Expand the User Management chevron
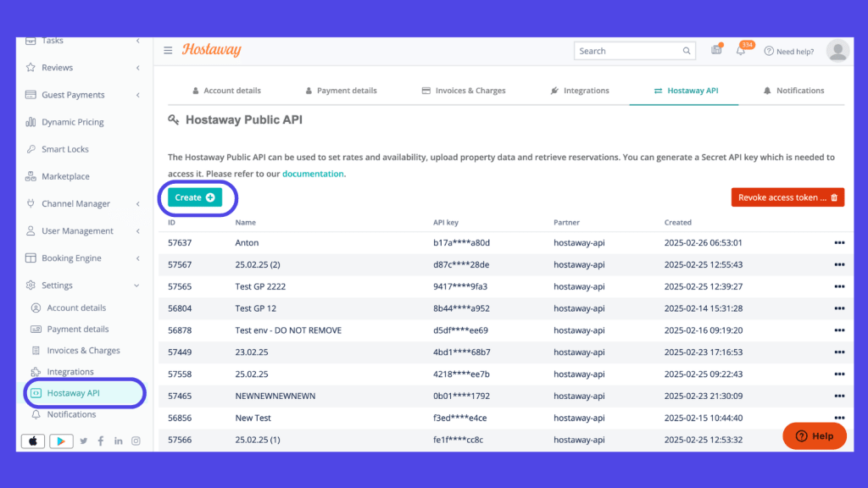The width and height of the screenshot is (868, 488). [x=138, y=230]
